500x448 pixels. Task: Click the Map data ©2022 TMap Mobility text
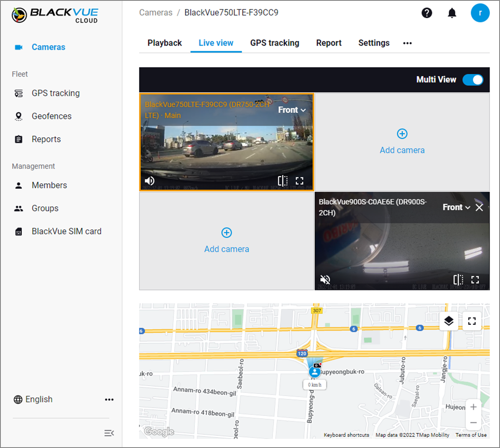413,435
